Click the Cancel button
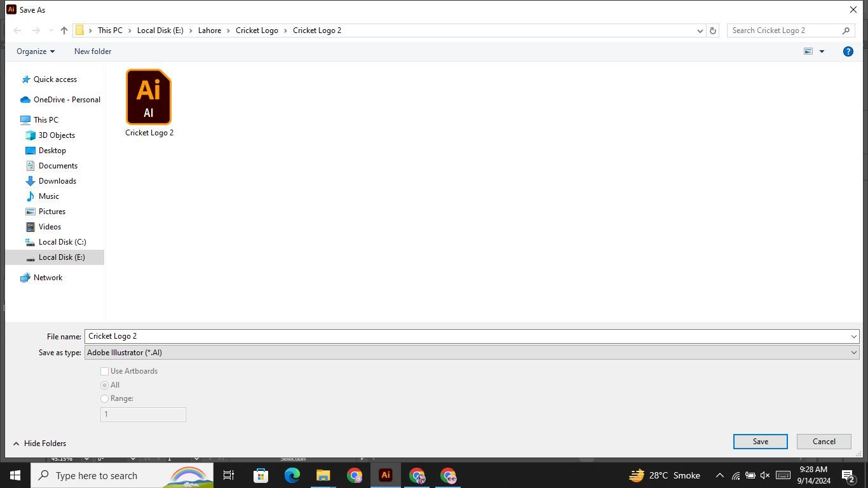 click(824, 442)
